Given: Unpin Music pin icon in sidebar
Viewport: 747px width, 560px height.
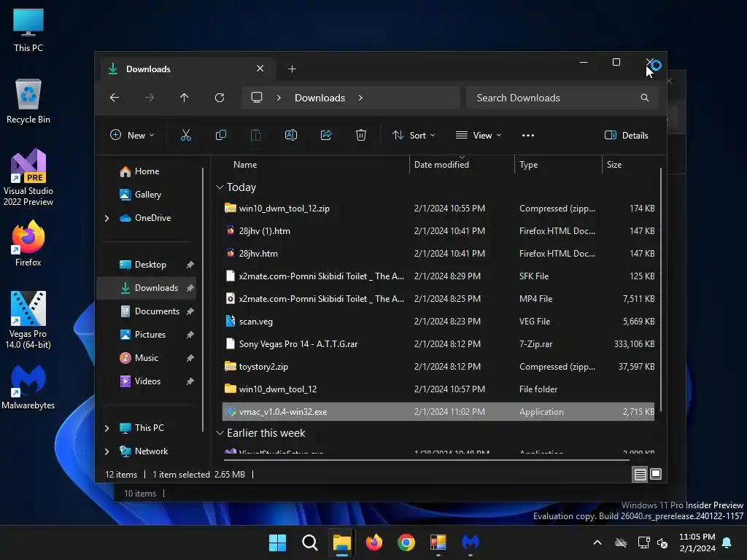Looking at the screenshot, I should coord(190,357).
